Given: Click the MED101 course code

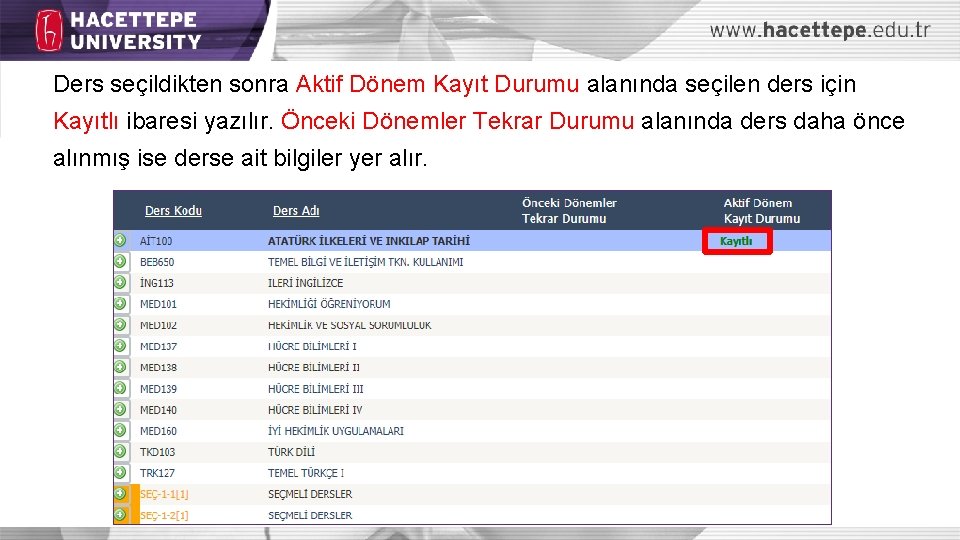Looking at the screenshot, I should [158, 304].
